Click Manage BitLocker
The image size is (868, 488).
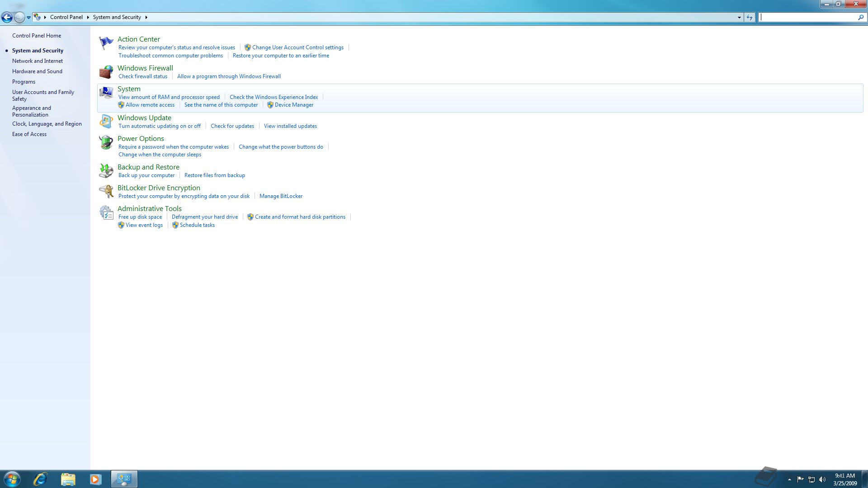click(x=281, y=196)
